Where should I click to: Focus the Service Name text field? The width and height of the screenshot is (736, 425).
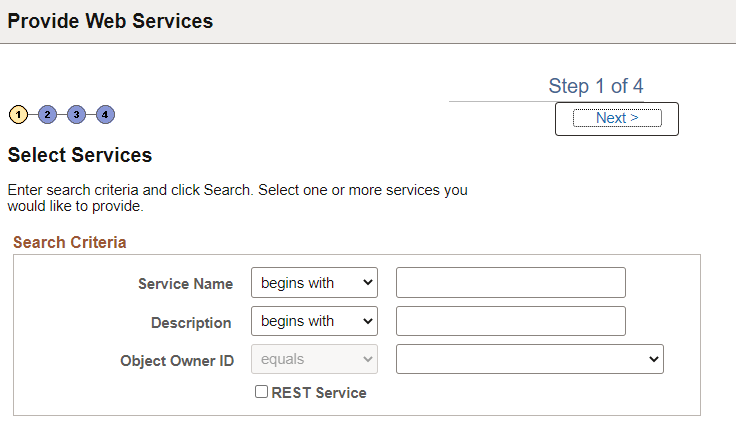coord(510,283)
